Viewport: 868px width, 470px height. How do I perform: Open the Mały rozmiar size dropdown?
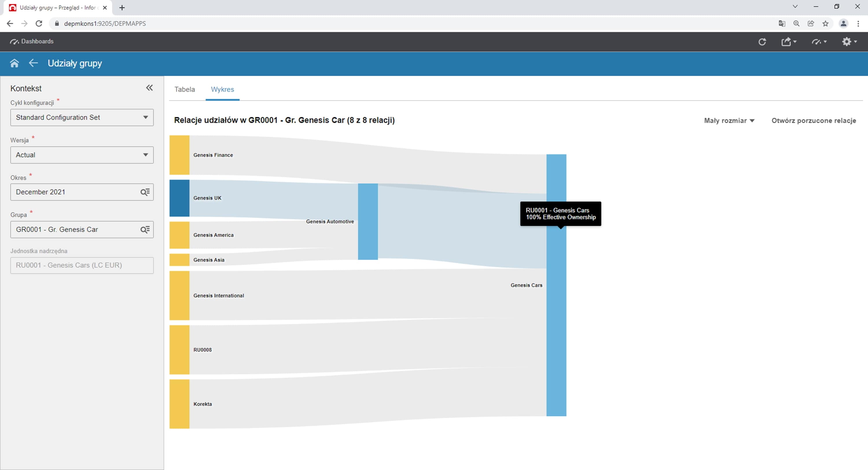click(x=729, y=121)
